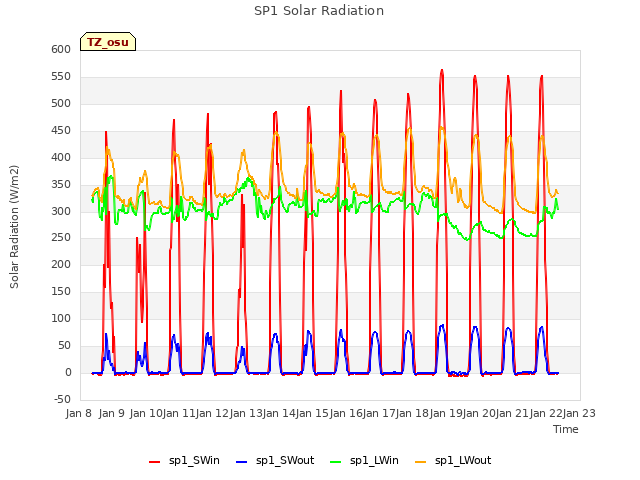
Task: Click the sp1_LWout legend label
Action: click(x=463, y=460)
